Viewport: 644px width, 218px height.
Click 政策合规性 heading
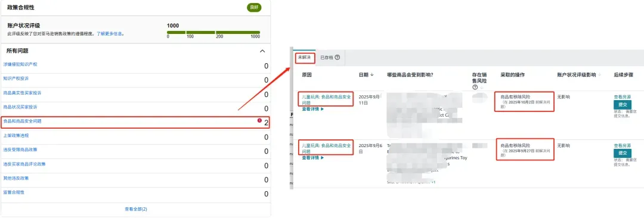pyautogui.click(x=21, y=8)
